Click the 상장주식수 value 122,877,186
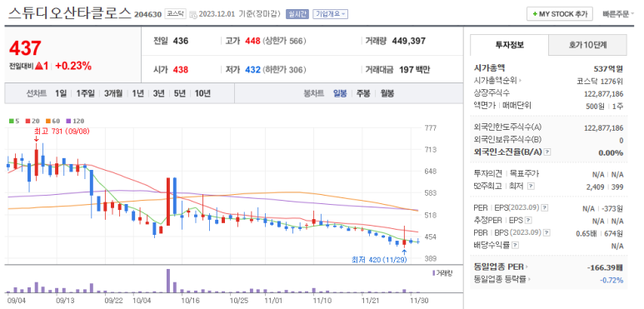Screen dimensions: 644x309 (x=603, y=93)
